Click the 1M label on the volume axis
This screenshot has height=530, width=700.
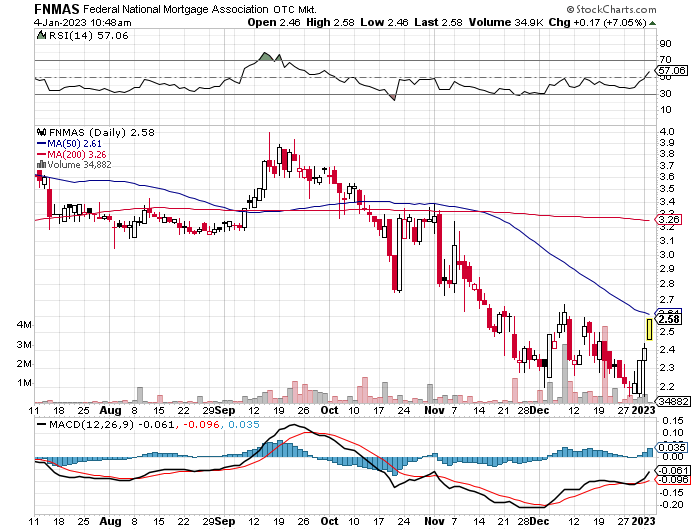click(24, 383)
